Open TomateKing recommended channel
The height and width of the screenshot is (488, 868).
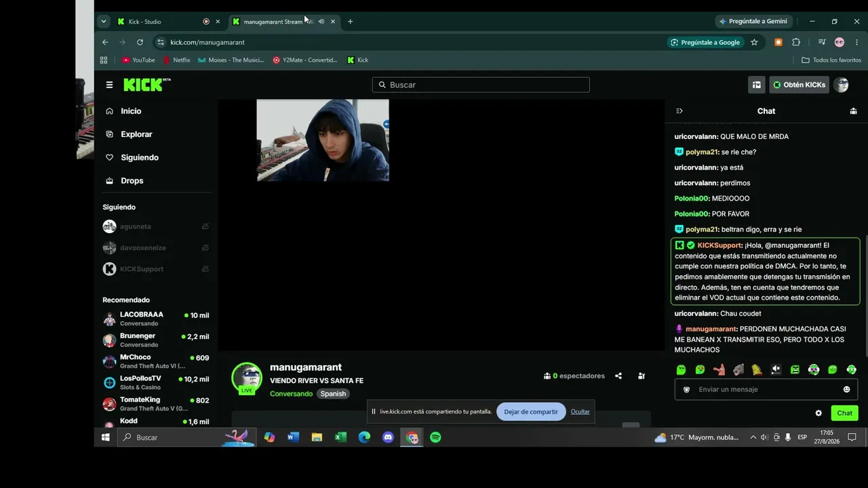coord(157,404)
